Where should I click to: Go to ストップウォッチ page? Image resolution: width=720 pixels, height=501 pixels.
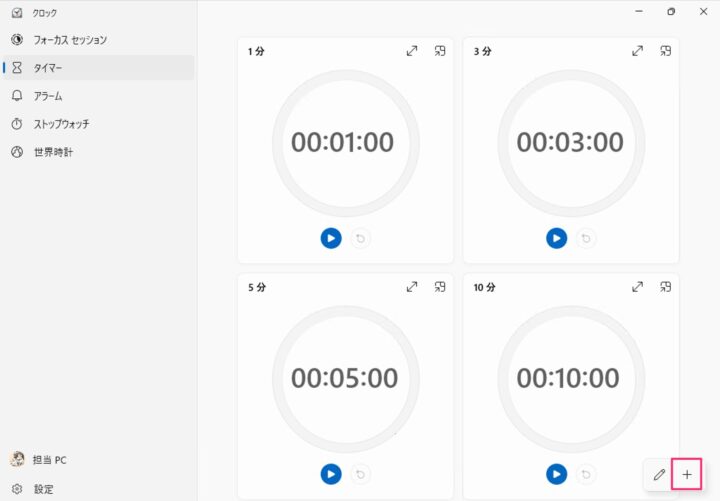61,124
